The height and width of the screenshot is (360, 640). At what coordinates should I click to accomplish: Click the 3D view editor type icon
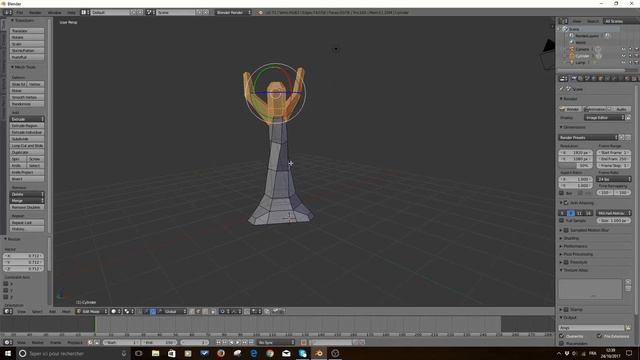tap(8, 311)
